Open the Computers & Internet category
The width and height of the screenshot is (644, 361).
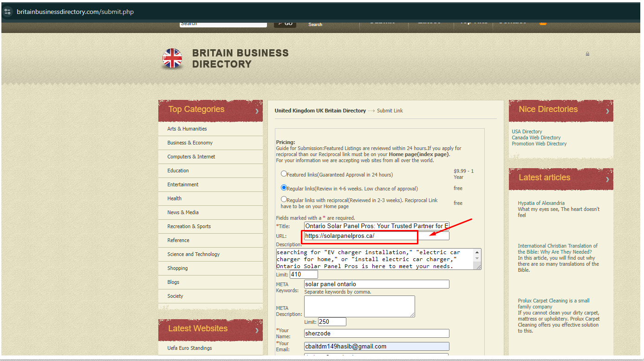coord(191,157)
